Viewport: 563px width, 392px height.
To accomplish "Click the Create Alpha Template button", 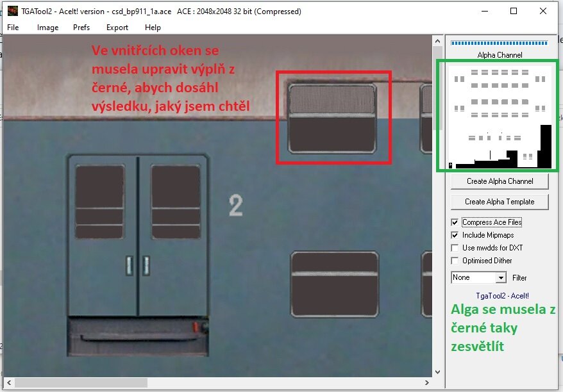I will [500, 201].
